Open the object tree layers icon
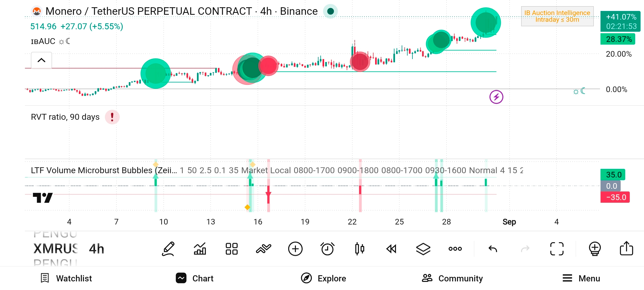The image size is (644, 290). tap(423, 249)
